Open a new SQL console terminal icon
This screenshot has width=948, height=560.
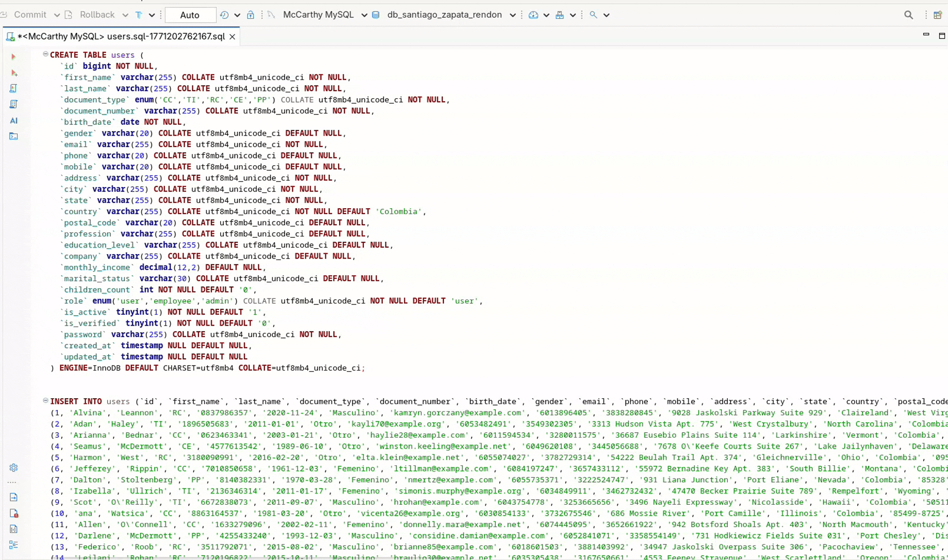click(x=13, y=137)
